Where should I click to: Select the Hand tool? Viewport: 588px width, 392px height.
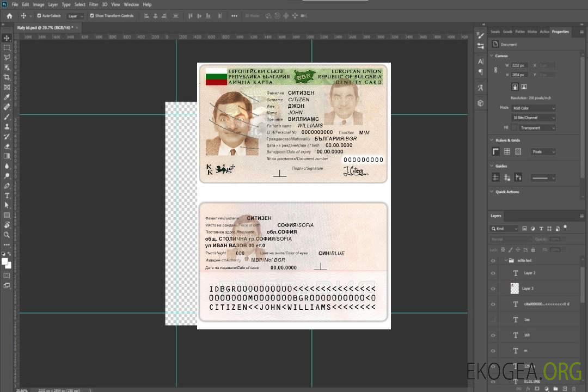tap(7, 225)
